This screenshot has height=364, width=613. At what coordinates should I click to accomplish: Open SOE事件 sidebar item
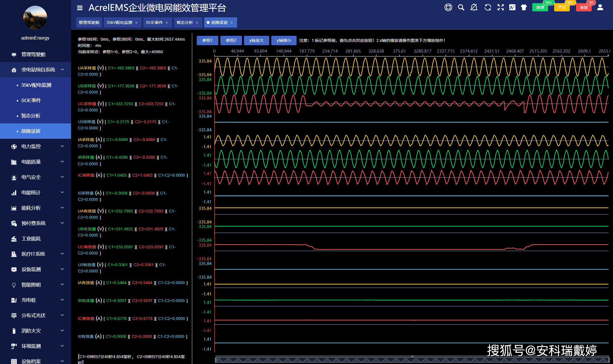click(x=36, y=100)
